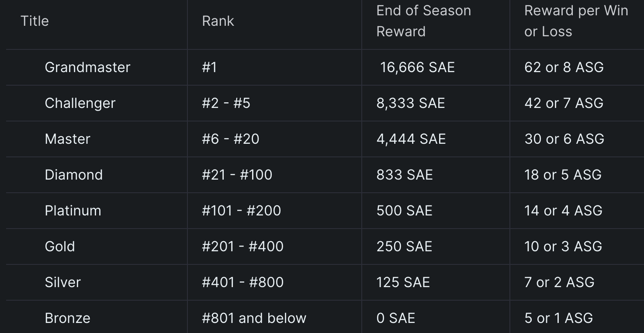
Task: Click the Challenger title cell
Action: pos(80,103)
